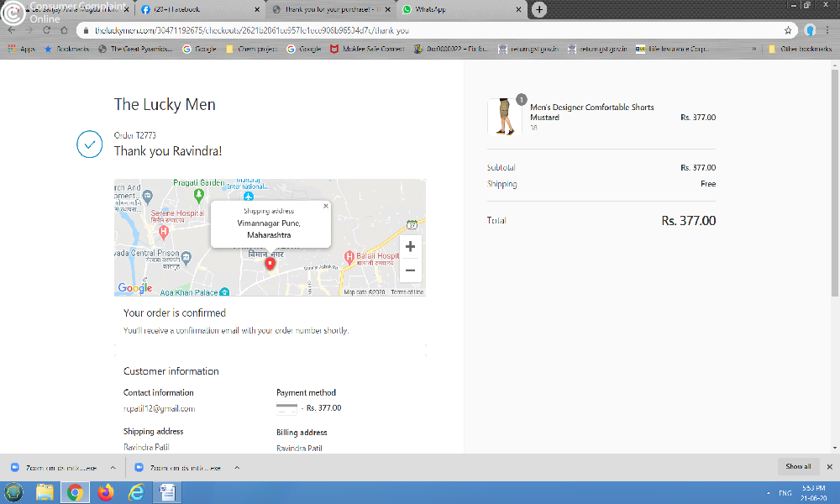Expand options for the second Zoom download

coord(237,468)
